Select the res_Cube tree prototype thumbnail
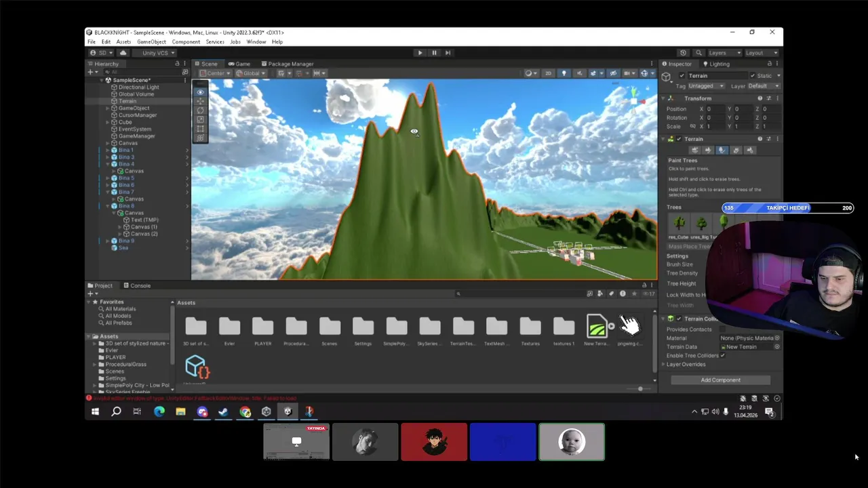 679,223
